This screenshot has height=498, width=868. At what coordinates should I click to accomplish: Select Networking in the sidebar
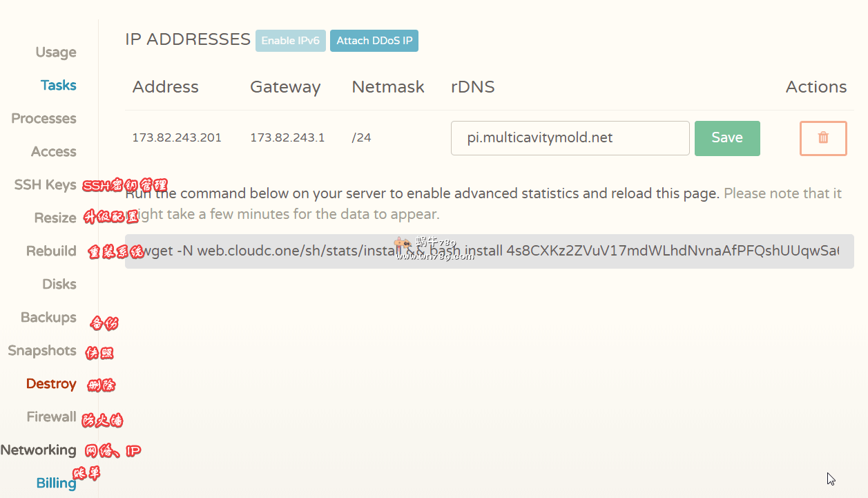pos(39,450)
